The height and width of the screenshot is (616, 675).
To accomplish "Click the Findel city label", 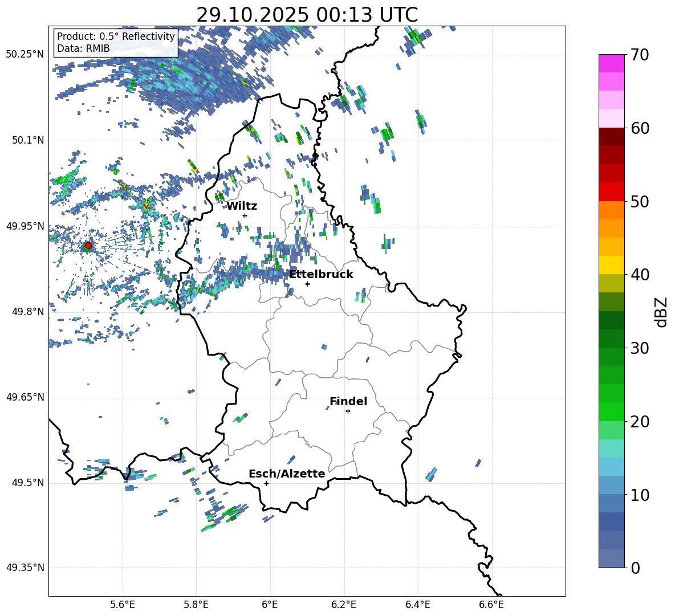I will pyautogui.click(x=348, y=401).
